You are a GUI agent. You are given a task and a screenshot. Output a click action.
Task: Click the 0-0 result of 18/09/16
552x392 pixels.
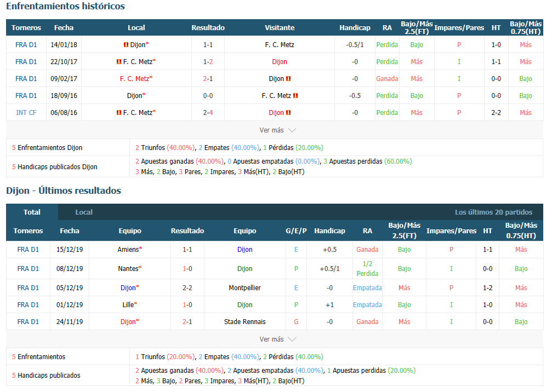(208, 96)
